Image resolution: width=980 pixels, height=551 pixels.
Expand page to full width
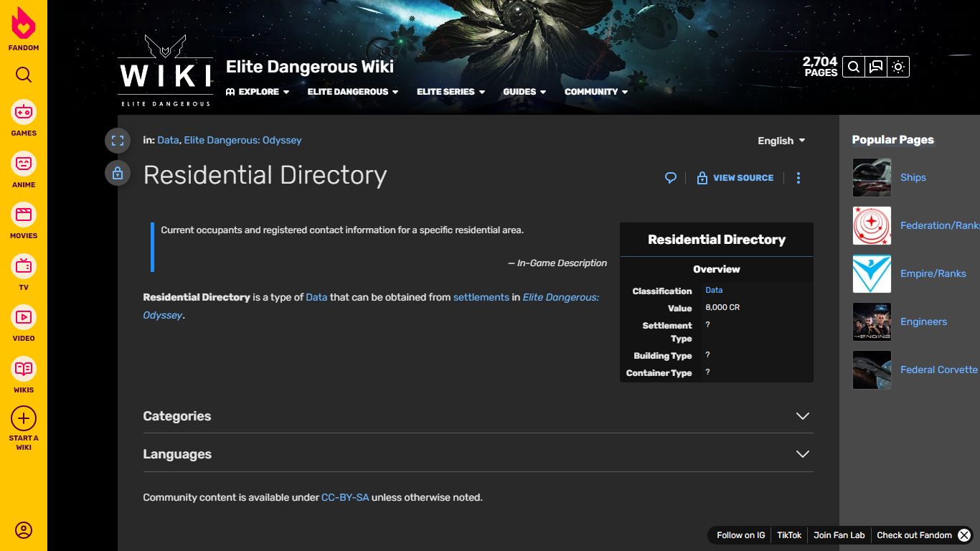[118, 141]
